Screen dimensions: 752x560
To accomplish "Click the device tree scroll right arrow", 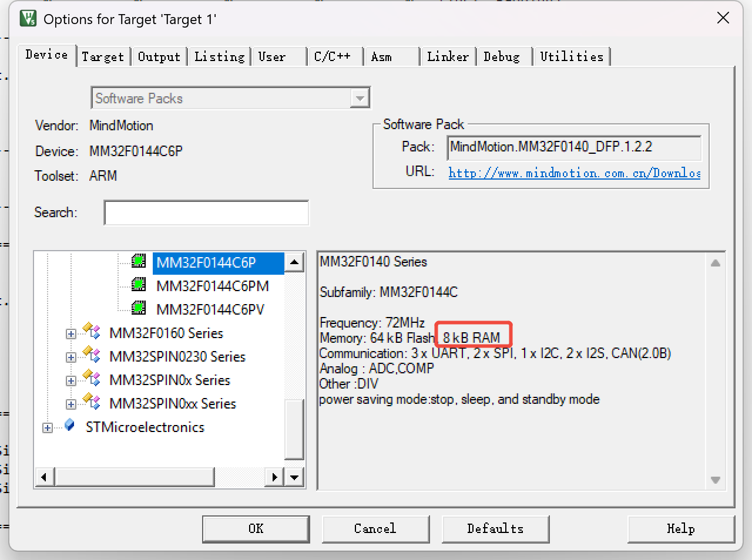I will 274,477.
